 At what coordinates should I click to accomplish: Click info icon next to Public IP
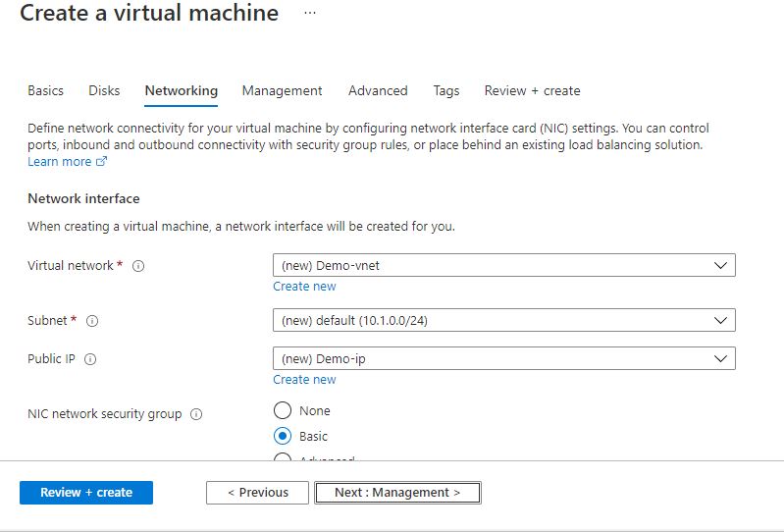(90, 359)
